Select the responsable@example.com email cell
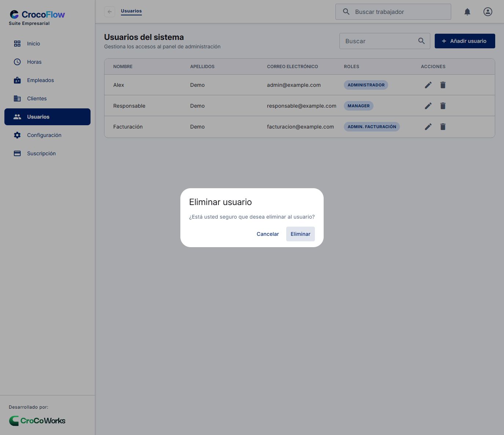 [302, 106]
